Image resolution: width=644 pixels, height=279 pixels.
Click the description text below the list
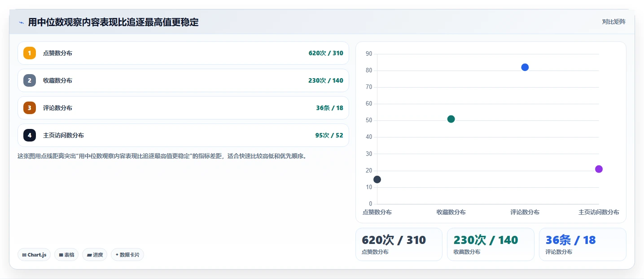pyautogui.click(x=162, y=156)
